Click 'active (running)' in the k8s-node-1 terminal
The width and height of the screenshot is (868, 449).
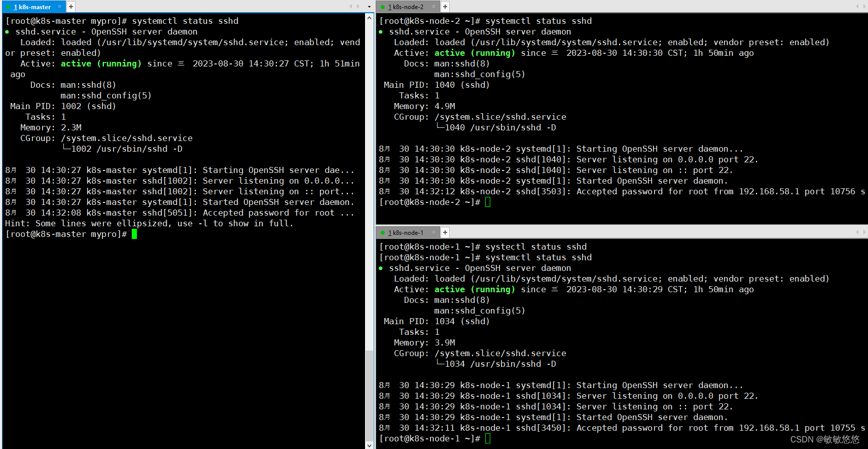click(x=475, y=289)
